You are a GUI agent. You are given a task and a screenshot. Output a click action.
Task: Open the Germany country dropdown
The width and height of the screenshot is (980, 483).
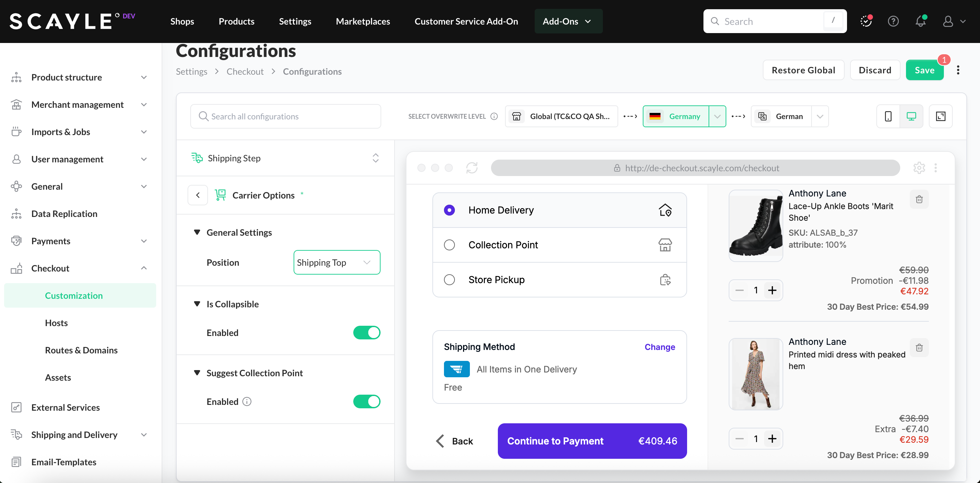(x=717, y=116)
